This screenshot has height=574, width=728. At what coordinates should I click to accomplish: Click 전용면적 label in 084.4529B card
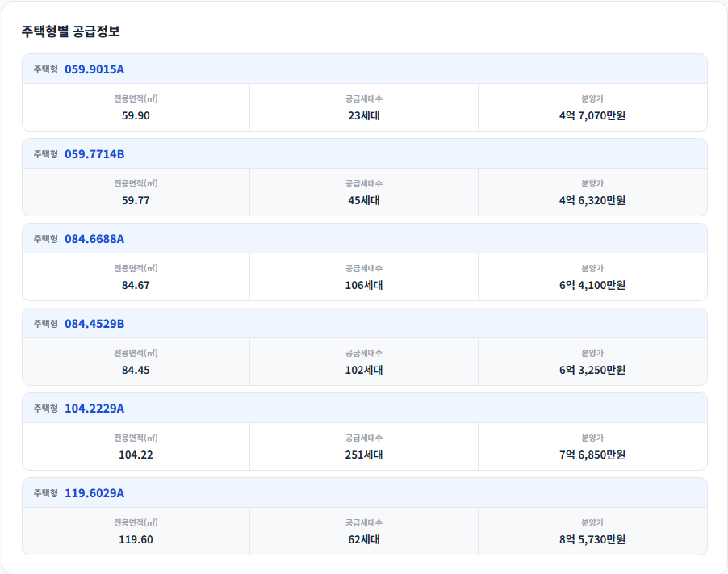click(136, 354)
